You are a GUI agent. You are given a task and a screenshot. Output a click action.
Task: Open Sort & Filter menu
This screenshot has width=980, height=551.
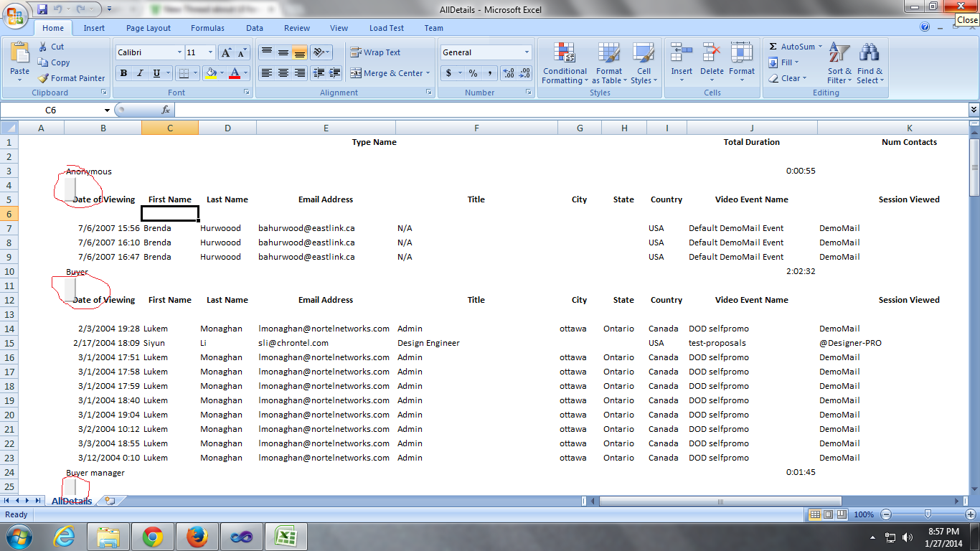pyautogui.click(x=839, y=63)
